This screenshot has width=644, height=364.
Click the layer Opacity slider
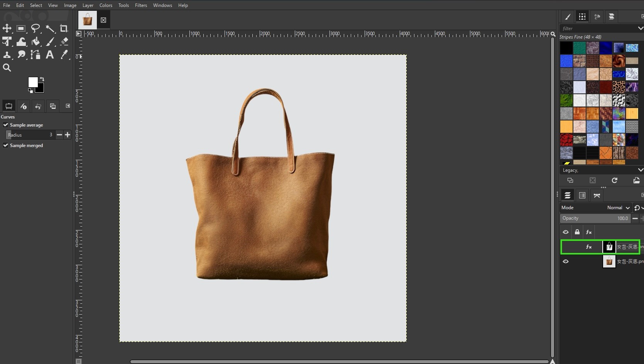tap(595, 218)
